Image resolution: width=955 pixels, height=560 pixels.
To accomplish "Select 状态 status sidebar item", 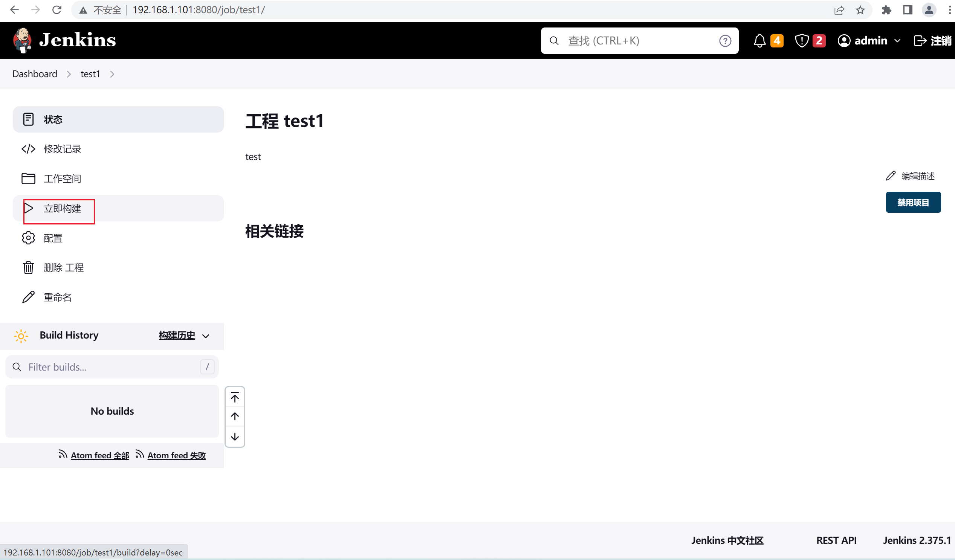I will click(118, 119).
